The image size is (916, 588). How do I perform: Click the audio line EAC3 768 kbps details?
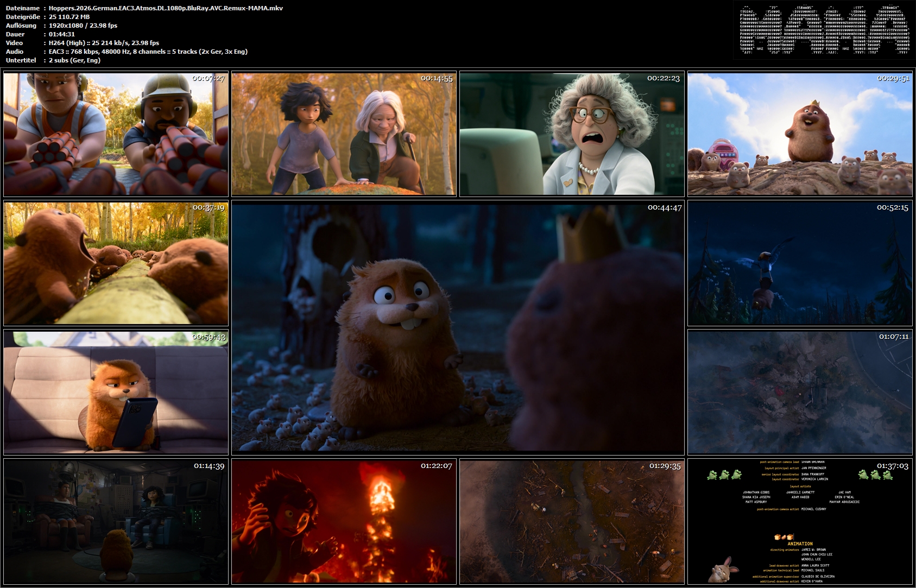click(148, 52)
